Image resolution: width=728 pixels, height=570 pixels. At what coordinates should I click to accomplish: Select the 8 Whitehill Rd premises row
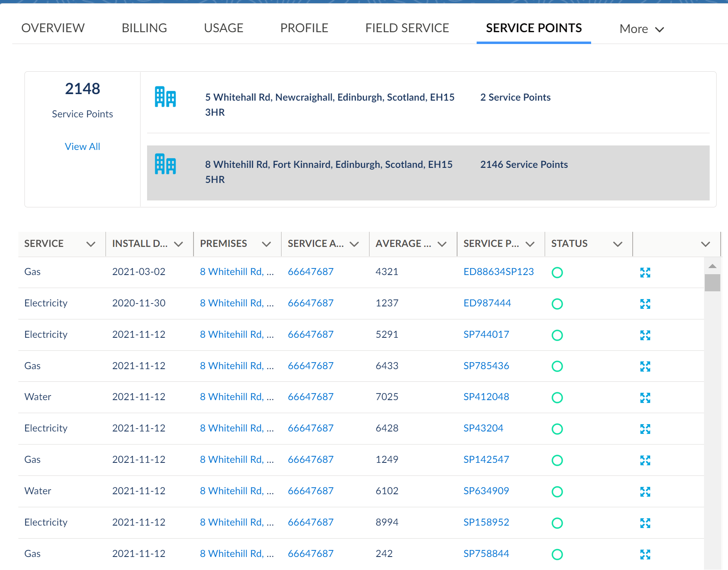[428, 173]
